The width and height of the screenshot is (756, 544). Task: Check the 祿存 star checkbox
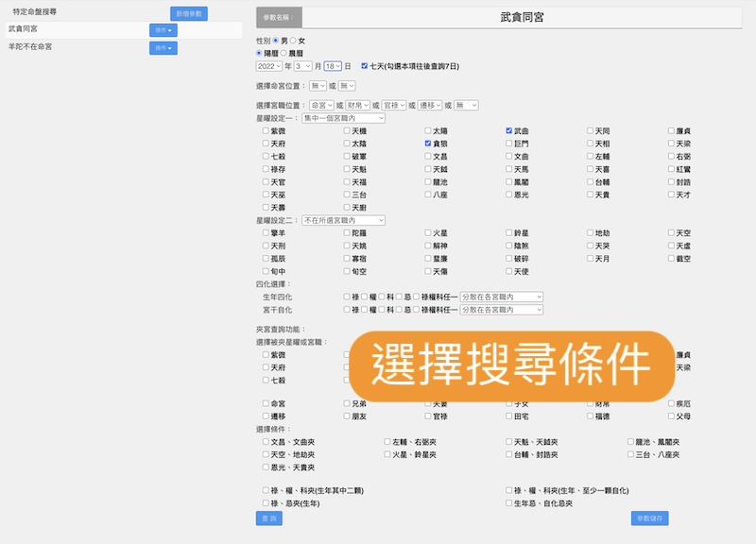[x=266, y=169]
